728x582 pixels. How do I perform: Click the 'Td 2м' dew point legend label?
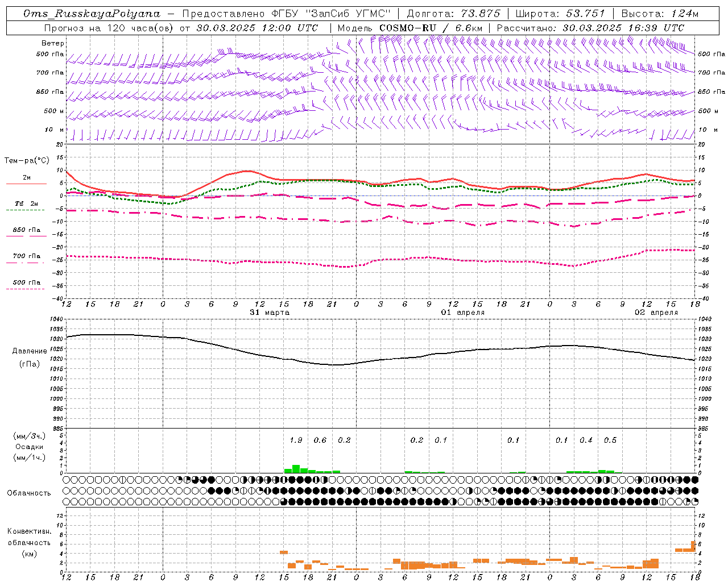pyautogui.click(x=27, y=203)
